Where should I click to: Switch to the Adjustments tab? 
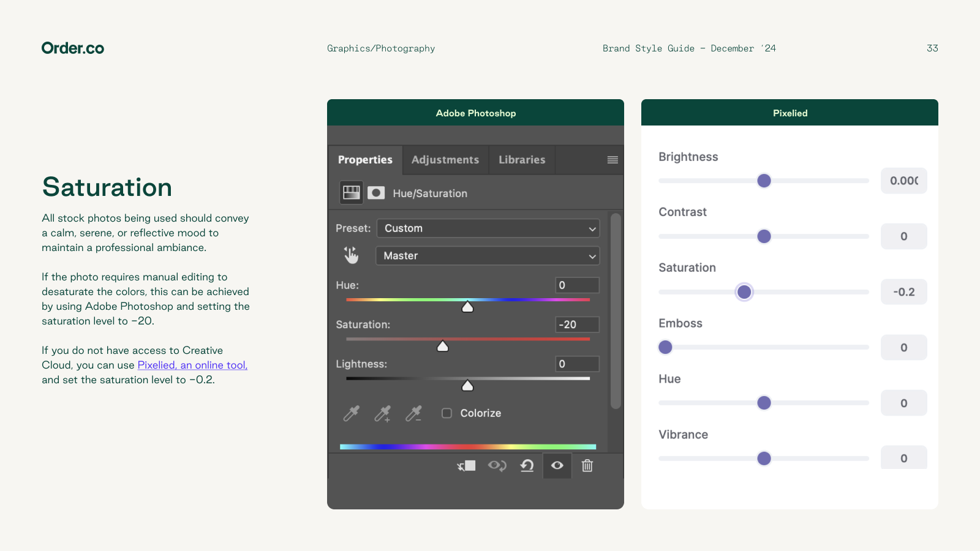[445, 160]
